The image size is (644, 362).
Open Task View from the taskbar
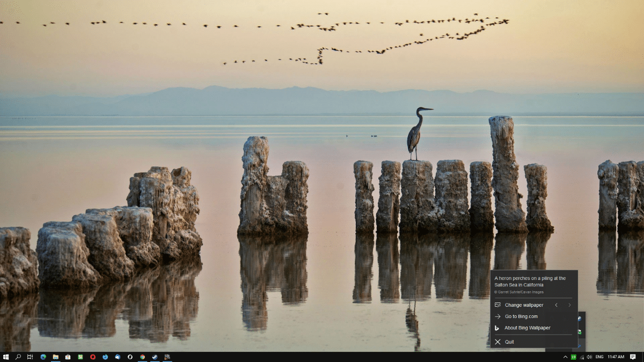[x=30, y=357]
